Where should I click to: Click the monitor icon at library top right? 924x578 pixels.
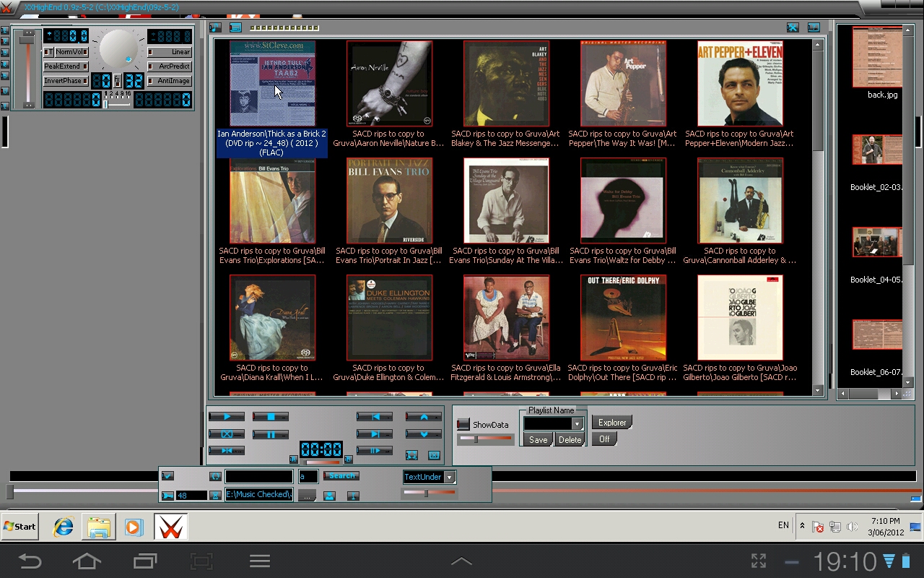point(814,27)
